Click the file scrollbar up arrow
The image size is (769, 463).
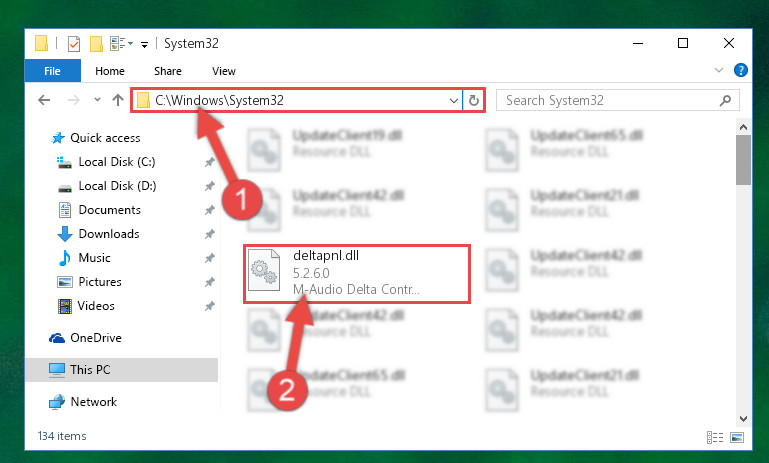click(743, 128)
